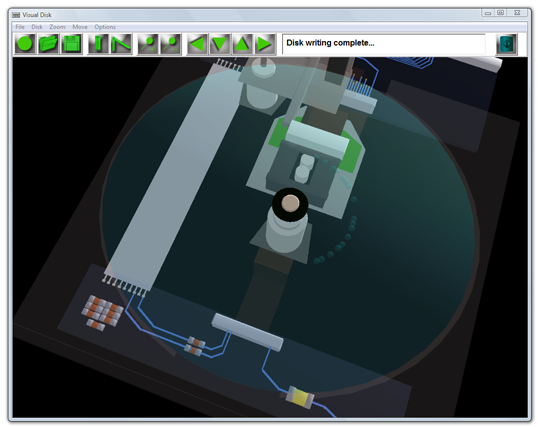The height and width of the screenshot is (427, 538).
Task: Open the Options menu
Action: 105,27
